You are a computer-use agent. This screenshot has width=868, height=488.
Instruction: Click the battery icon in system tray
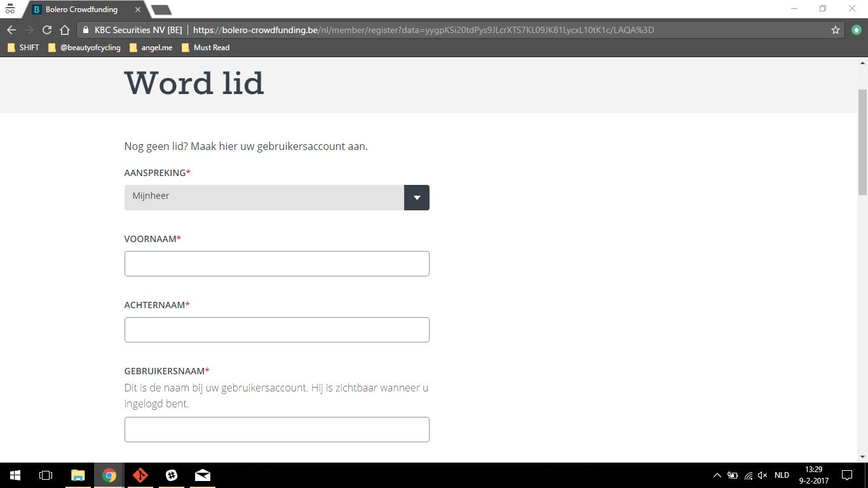[733, 475]
